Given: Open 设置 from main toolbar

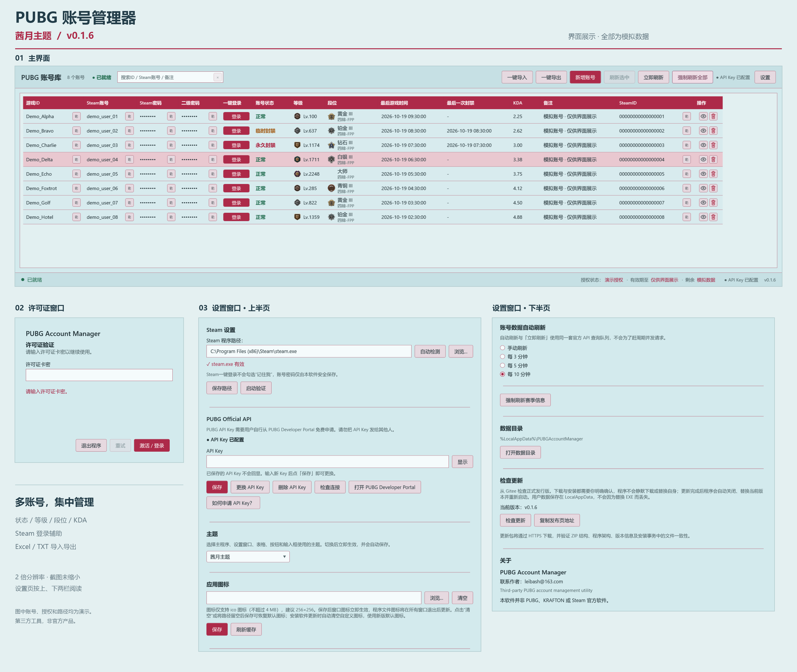Looking at the screenshot, I should tap(765, 77).
